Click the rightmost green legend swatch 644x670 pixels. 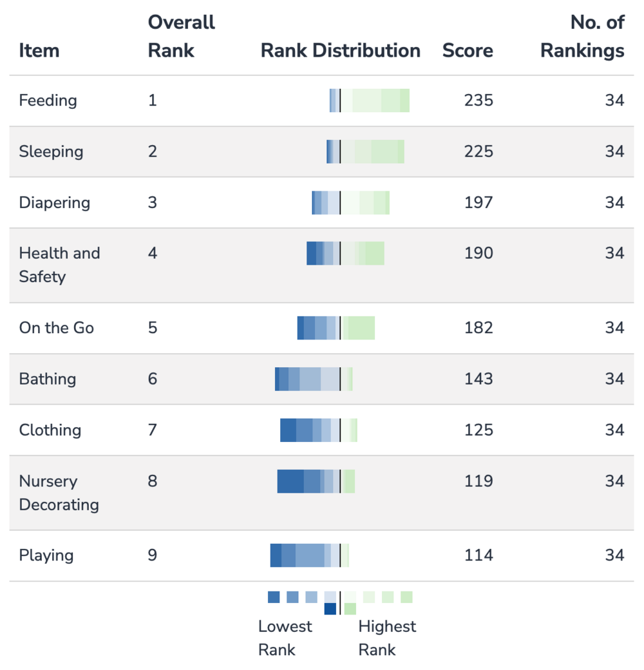point(406,597)
